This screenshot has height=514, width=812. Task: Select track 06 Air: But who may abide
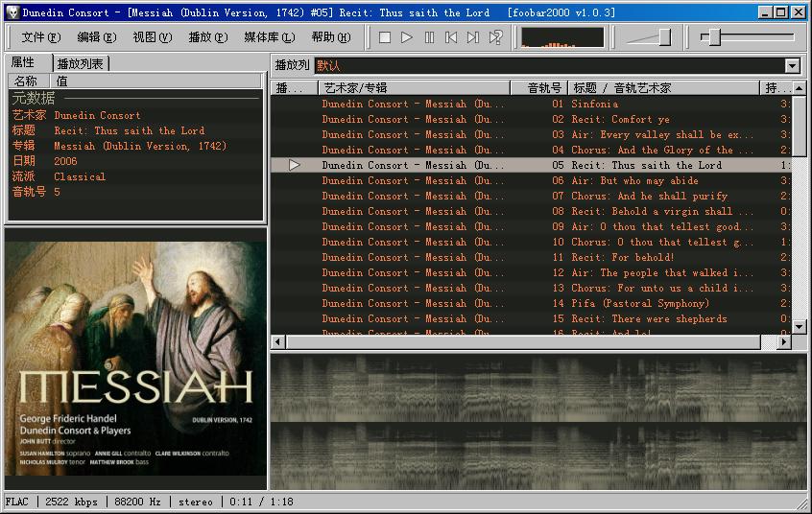tap(531, 180)
